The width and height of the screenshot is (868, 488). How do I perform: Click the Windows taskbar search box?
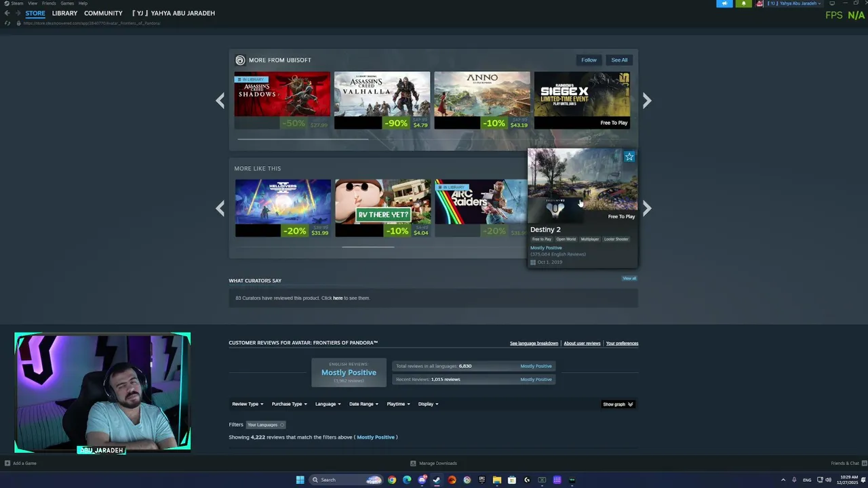click(x=345, y=480)
